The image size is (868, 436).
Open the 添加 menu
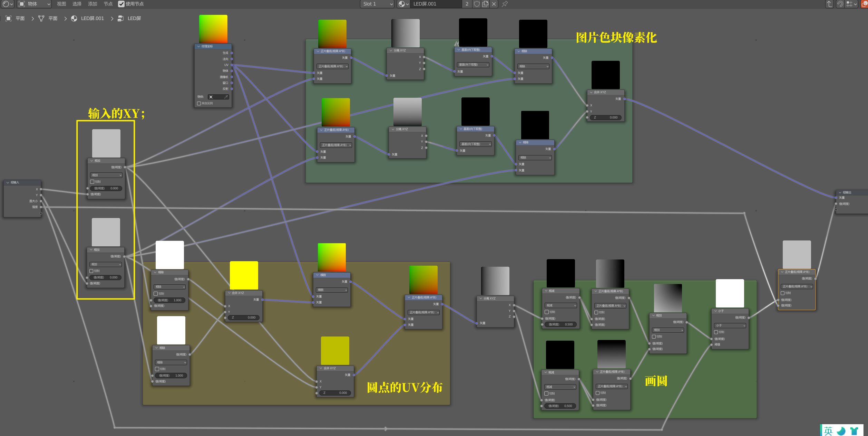(x=92, y=4)
